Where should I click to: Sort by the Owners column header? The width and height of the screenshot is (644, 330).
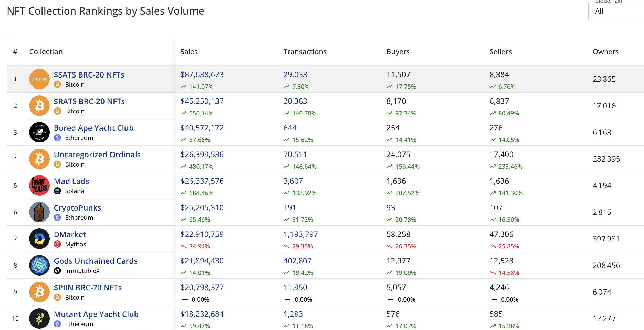tap(605, 52)
